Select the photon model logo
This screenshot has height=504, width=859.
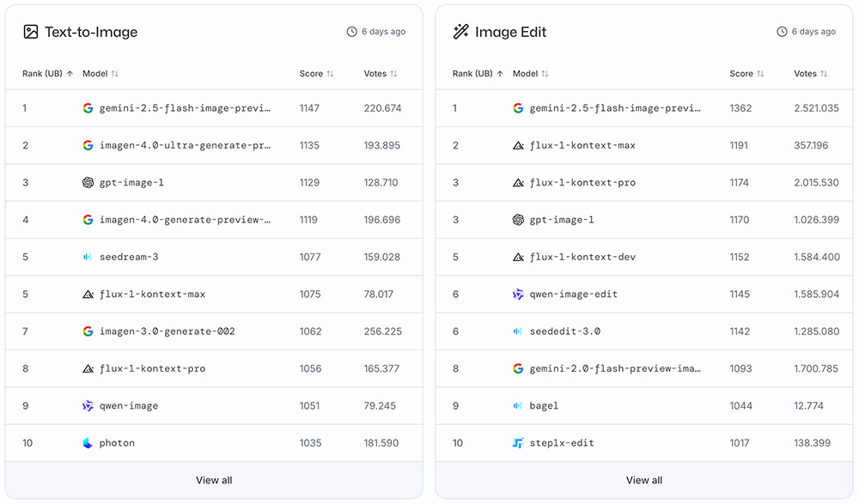point(88,443)
